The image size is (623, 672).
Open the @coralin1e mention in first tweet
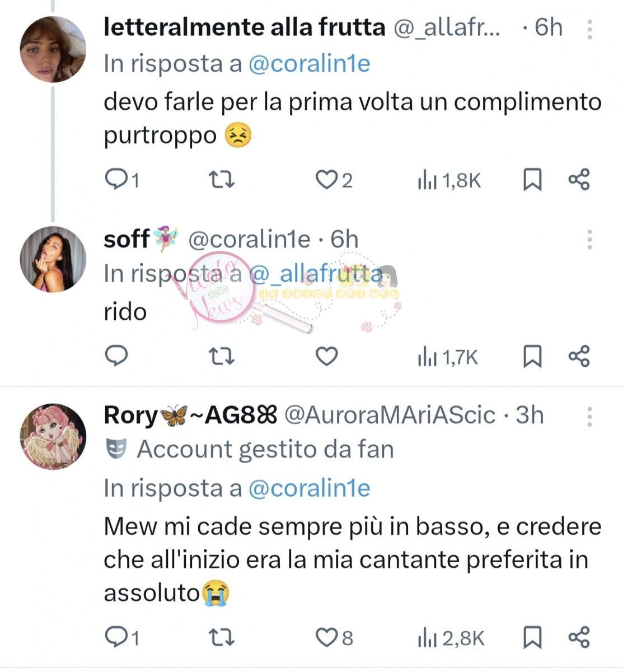click(x=309, y=64)
